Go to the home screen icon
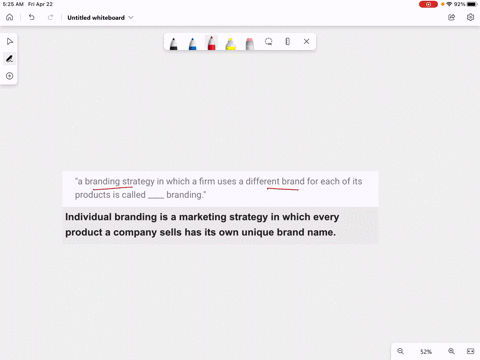Screen dimensions: 480x360 coord(10,17)
